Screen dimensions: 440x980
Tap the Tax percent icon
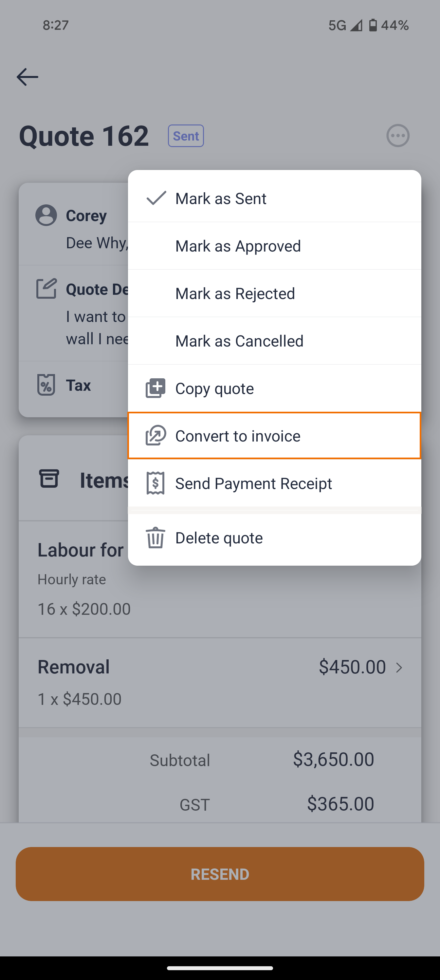(x=46, y=385)
